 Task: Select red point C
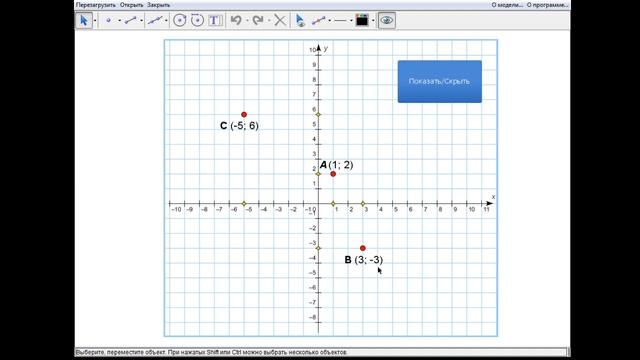[x=244, y=115]
